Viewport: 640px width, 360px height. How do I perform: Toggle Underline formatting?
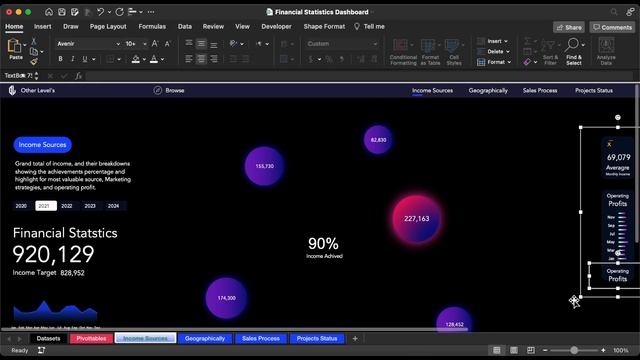click(x=84, y=59)
